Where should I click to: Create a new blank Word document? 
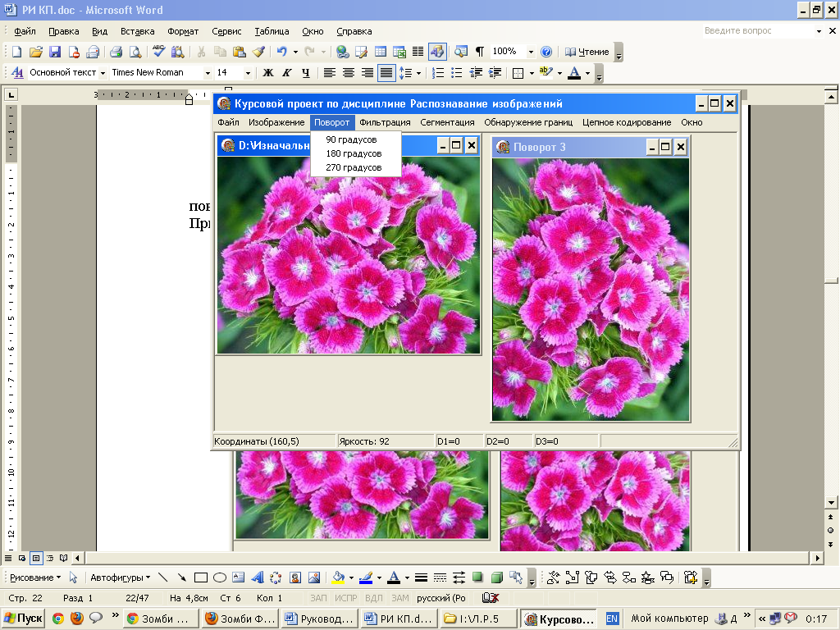click(x=16, y=52)
